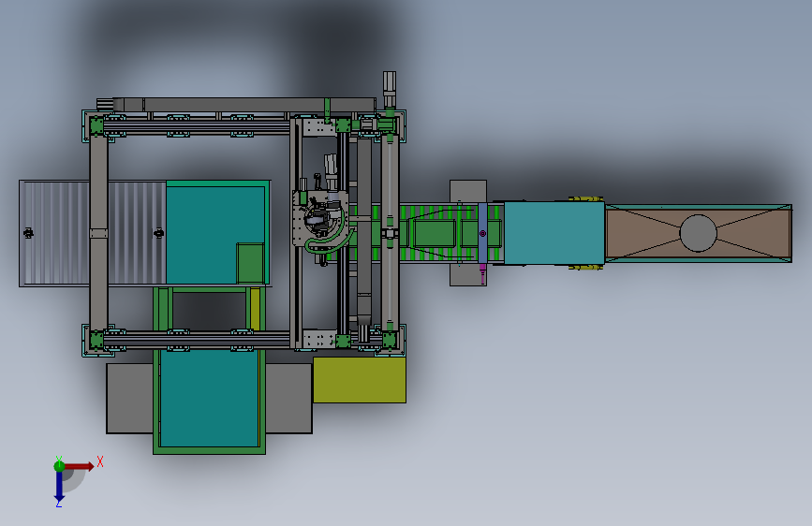
Task: Select the gray base plate left of bin
Action: click(130, 398)
